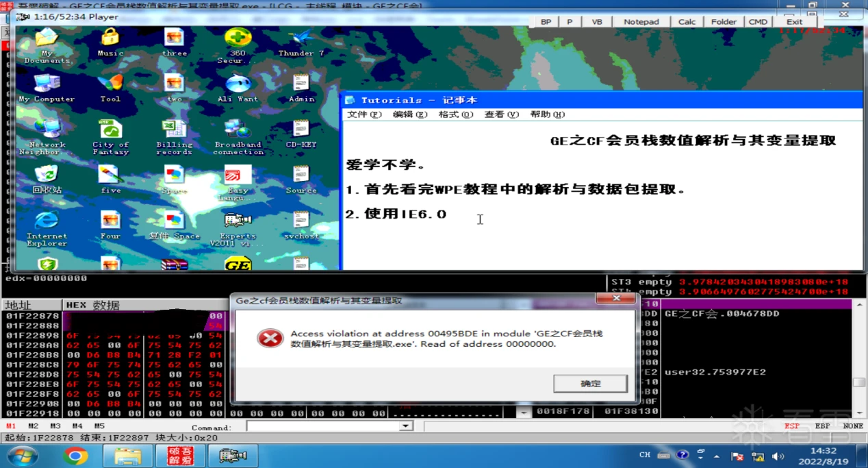Switch to memory window M2
868x468 pixels.
point(33,426)
